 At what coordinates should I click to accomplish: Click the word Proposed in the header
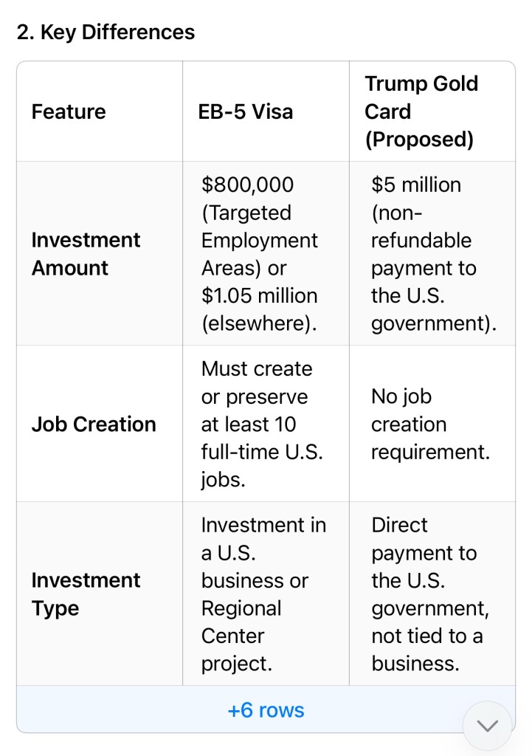[419, 140]
